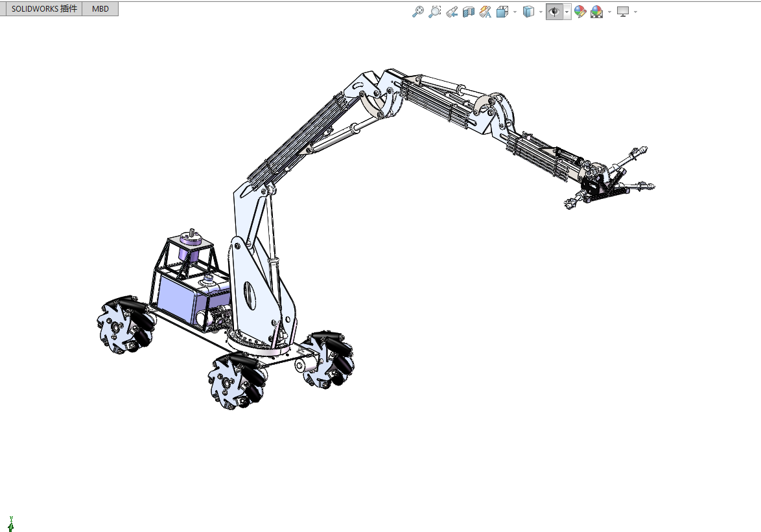Screen dimensions: 761x532
Task: Select the gripper at the arm tip
Action: coord(609,178)
